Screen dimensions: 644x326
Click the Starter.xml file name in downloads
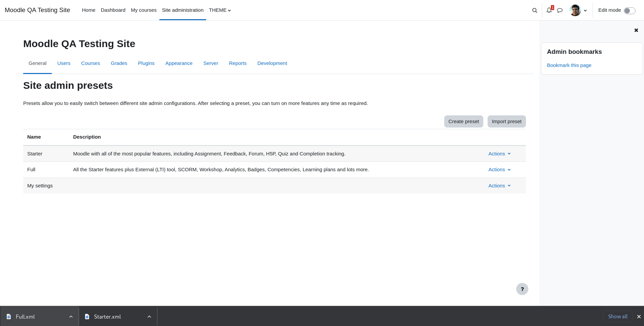pyautogui.click(x=107, y=317)
